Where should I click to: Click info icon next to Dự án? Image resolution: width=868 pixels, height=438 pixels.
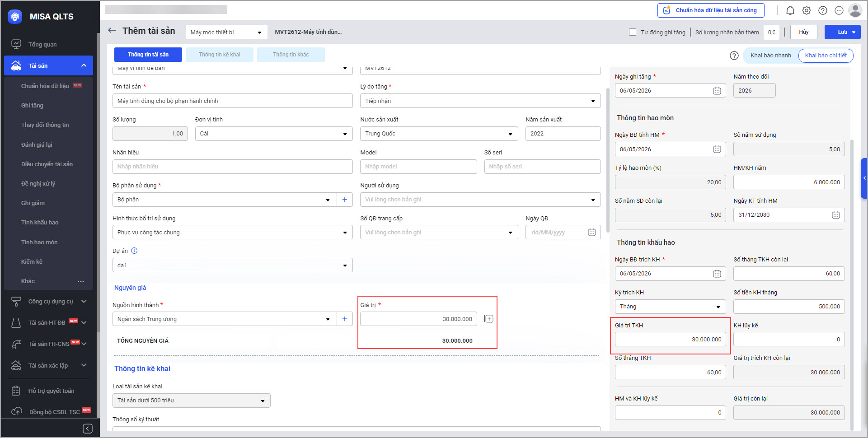pyautogui.click(x=134, y=251)
